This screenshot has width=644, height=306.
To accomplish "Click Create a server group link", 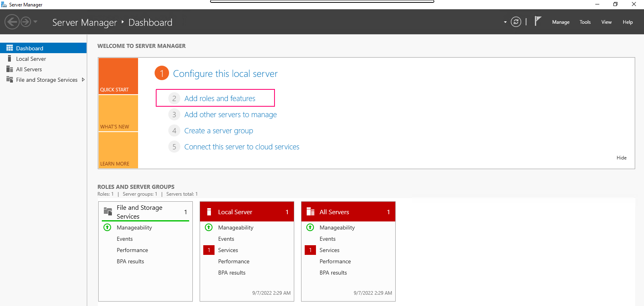I will click(x=219, y=130).
